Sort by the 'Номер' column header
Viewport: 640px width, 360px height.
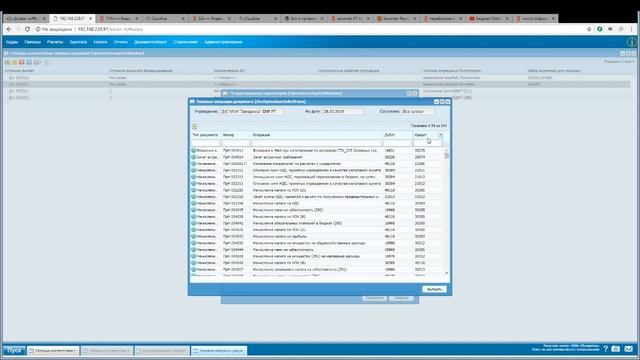(236, 135)
